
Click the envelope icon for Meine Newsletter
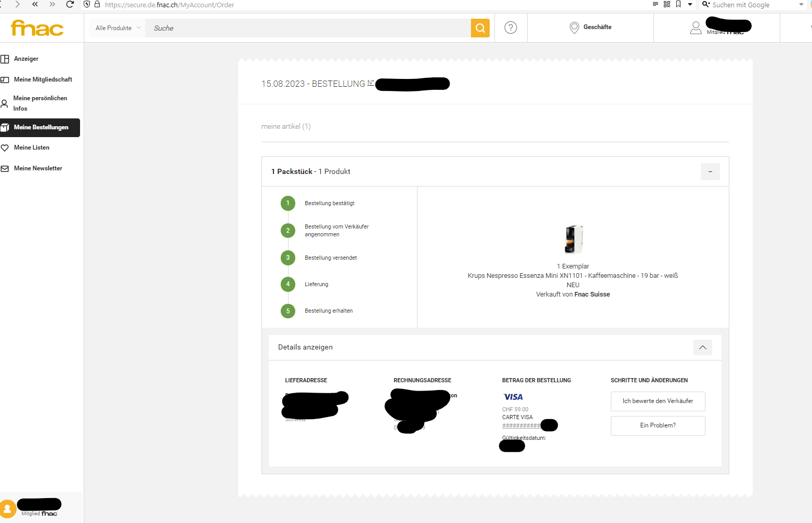[x=5, y=169]
